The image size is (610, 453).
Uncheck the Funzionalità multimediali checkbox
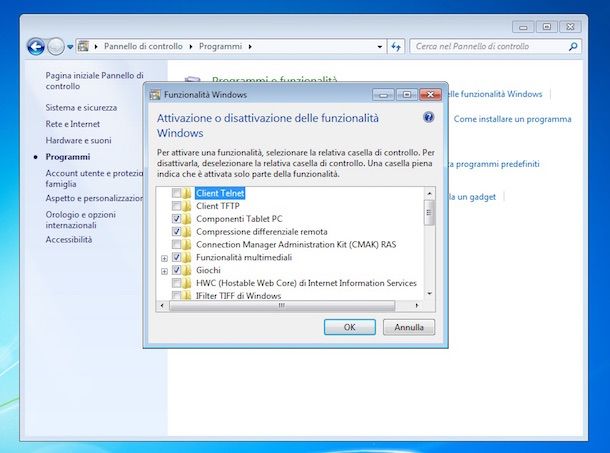click(x=176, y=257)
